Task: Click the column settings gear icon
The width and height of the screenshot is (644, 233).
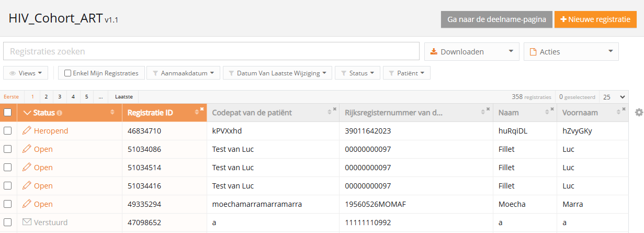Action: click(638, 113)
